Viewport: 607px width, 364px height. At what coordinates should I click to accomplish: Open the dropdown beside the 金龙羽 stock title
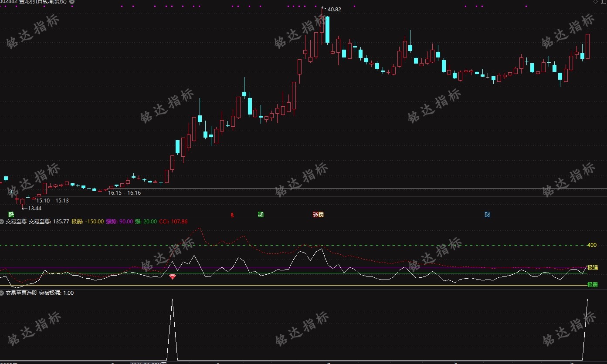click(72, 2)
